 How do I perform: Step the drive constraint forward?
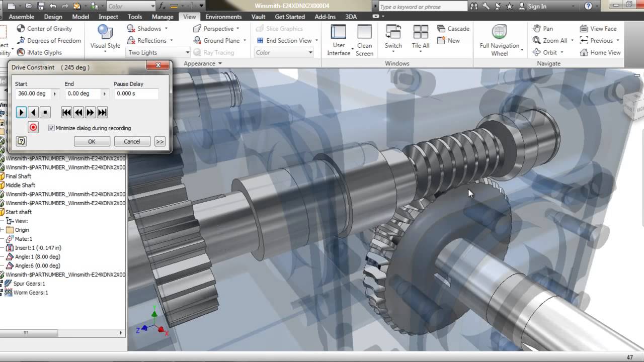tap(91, 113)
